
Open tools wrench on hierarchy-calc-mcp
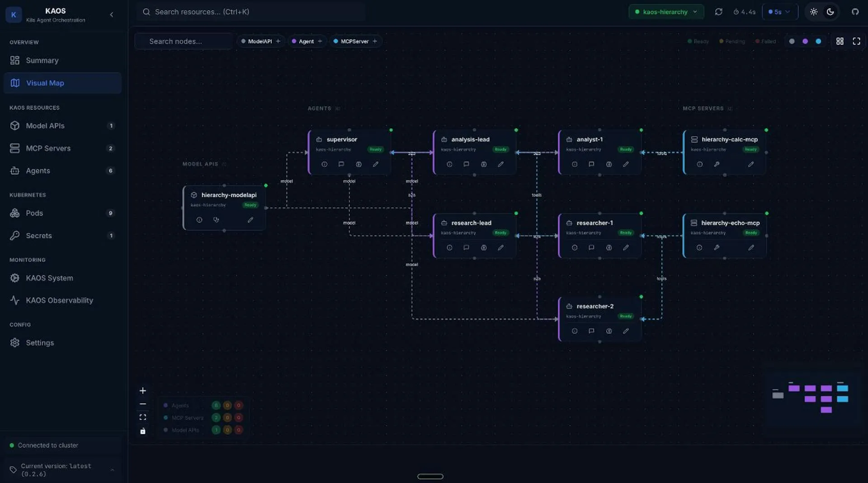(717, 164)
